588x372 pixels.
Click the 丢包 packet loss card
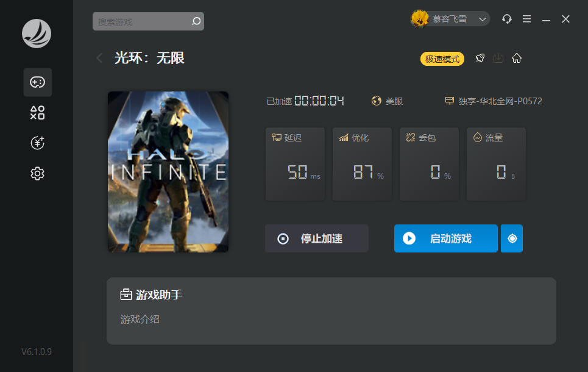coord(429,163)
